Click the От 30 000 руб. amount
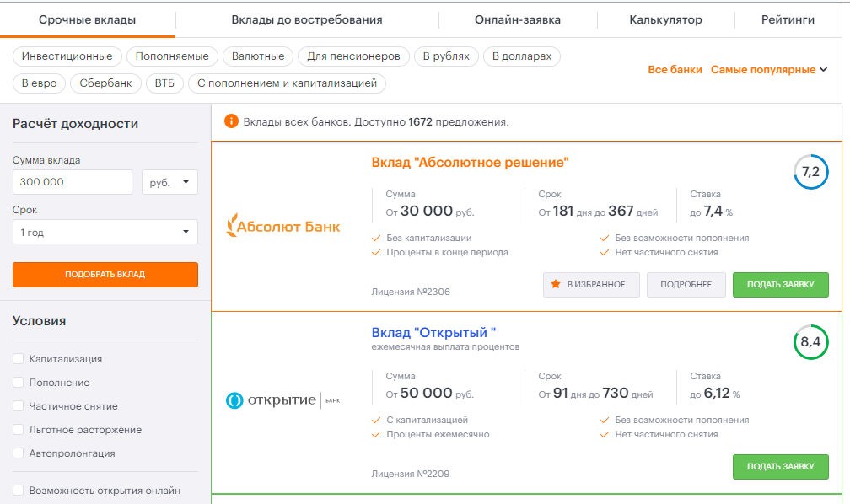 pos(430,211)
